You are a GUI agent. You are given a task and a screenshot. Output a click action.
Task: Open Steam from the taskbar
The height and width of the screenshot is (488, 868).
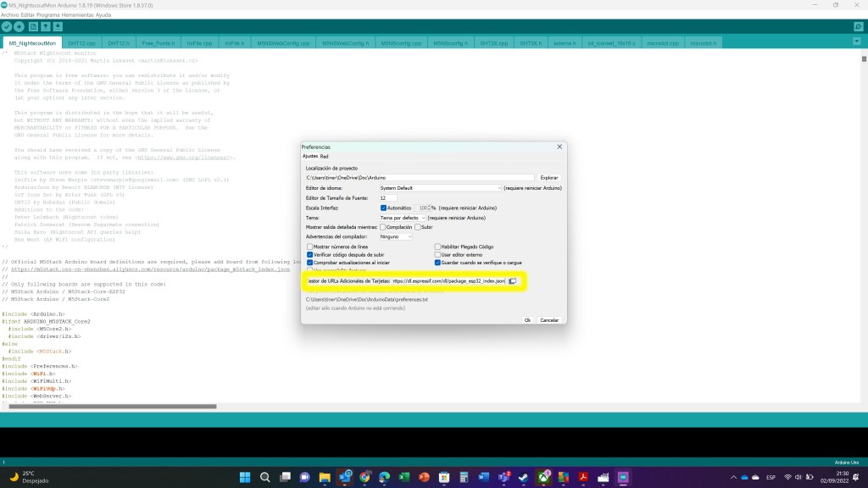(526, 476)
